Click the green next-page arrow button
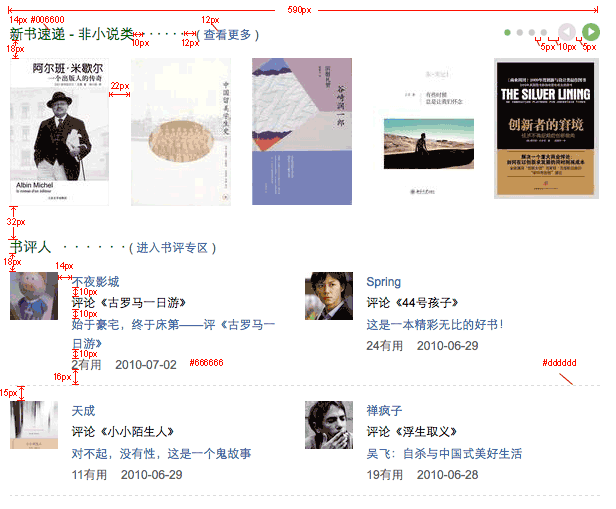Viewport: 616px width, 509px height. [590, 32]
